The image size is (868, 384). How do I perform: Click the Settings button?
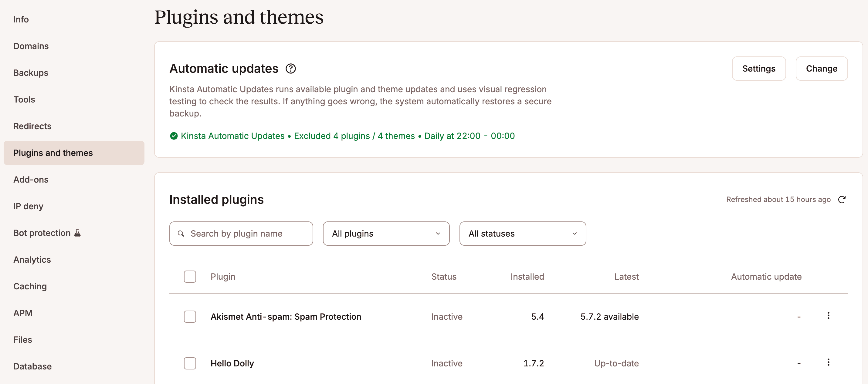(x=759, y=69)
